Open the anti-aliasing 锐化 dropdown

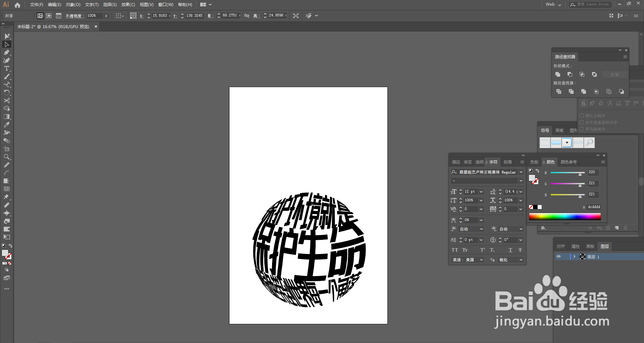click(x=511, y=260)
